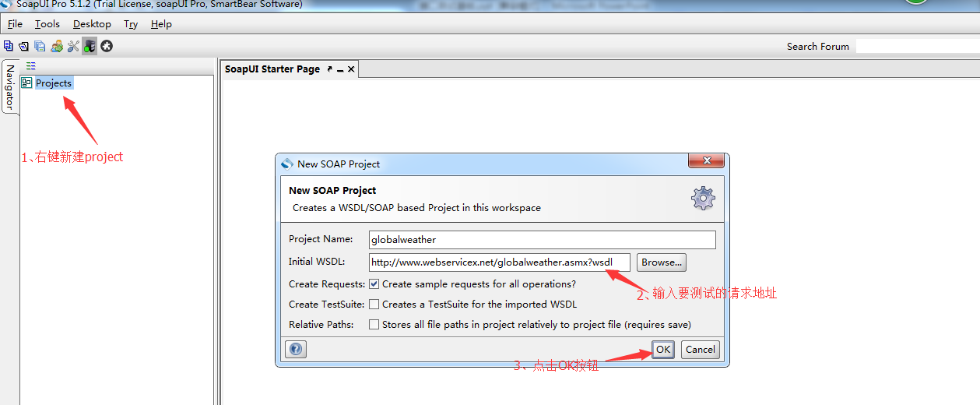Close the SoapUI Starter Page tab
The height and width of the screenshot is (405, 980).
[351, 69]
